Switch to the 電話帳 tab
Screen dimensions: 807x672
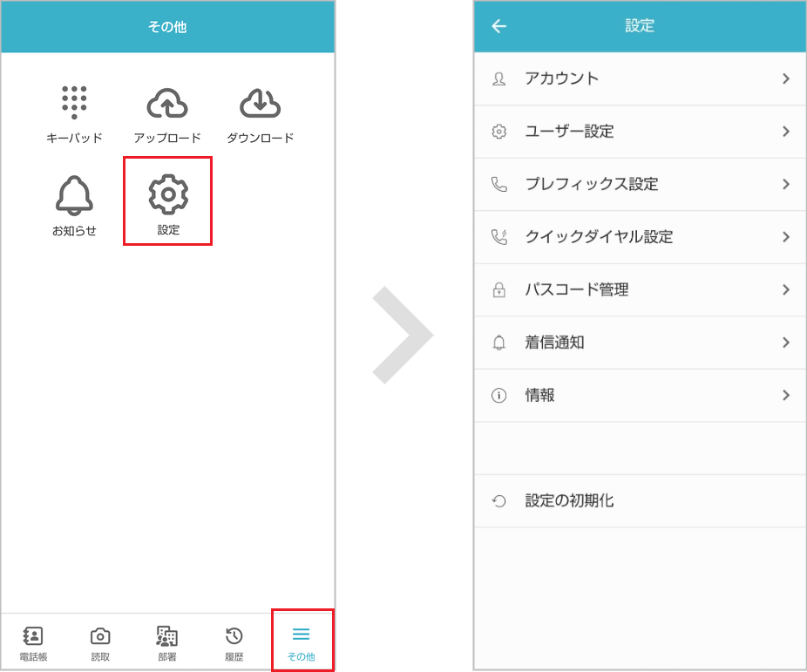[33, 642]
